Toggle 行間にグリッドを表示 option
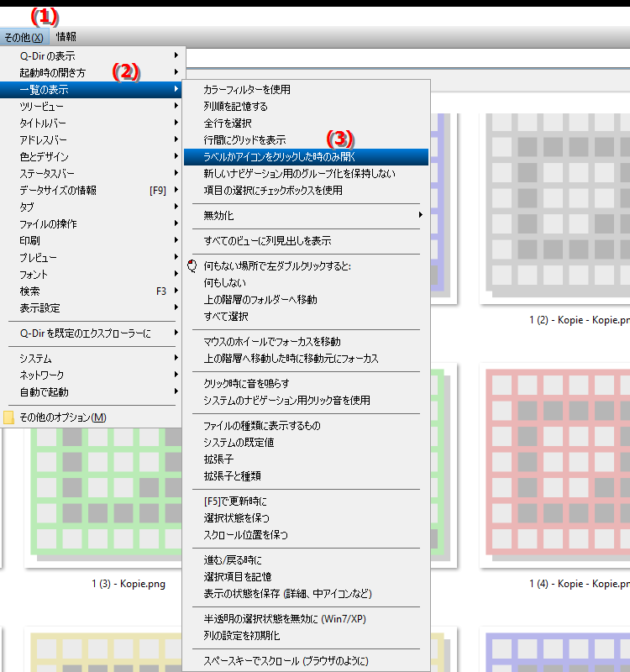This screenshot has height=672, width=630. tap(306, 139)
